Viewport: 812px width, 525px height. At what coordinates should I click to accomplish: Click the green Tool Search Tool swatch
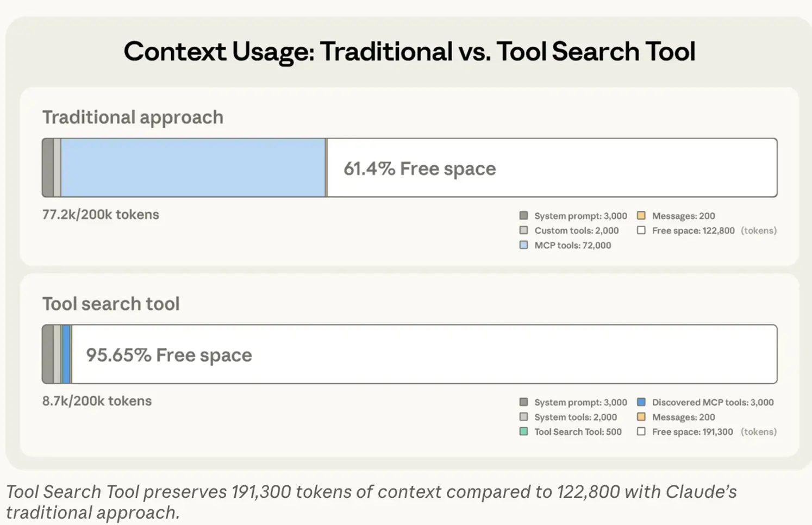click(x=523, y=432)
